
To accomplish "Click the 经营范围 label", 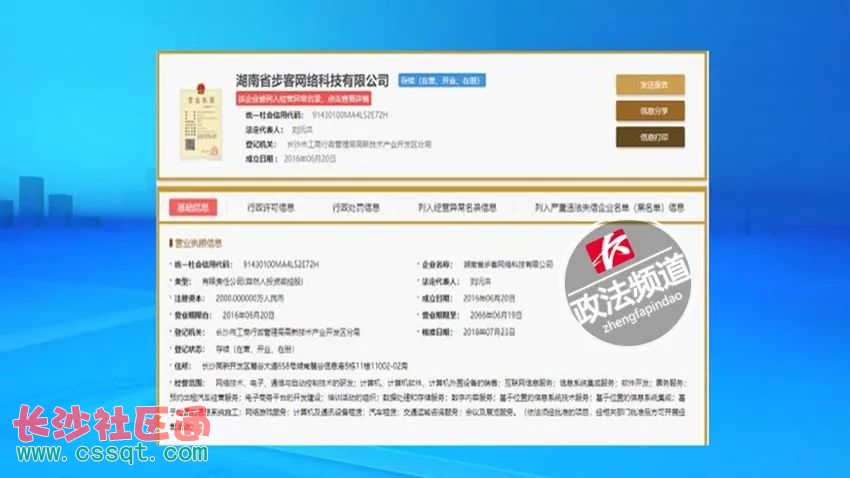I will [189, 383].
